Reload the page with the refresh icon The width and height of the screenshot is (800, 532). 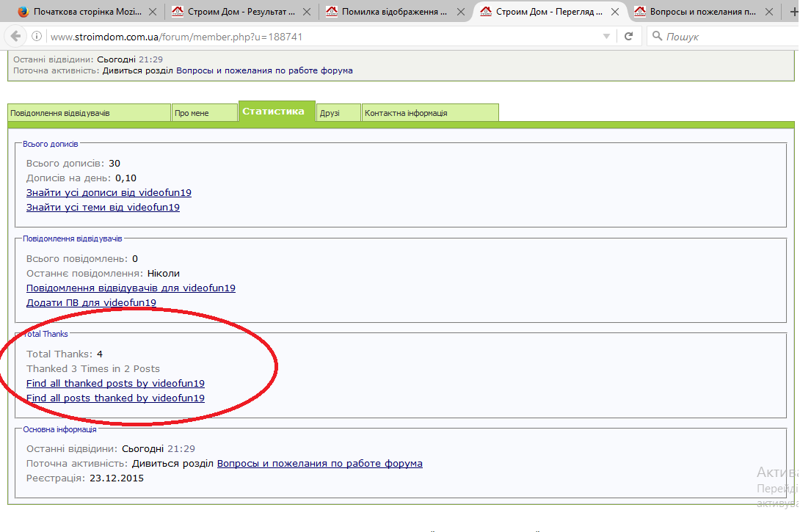[628, 36]
